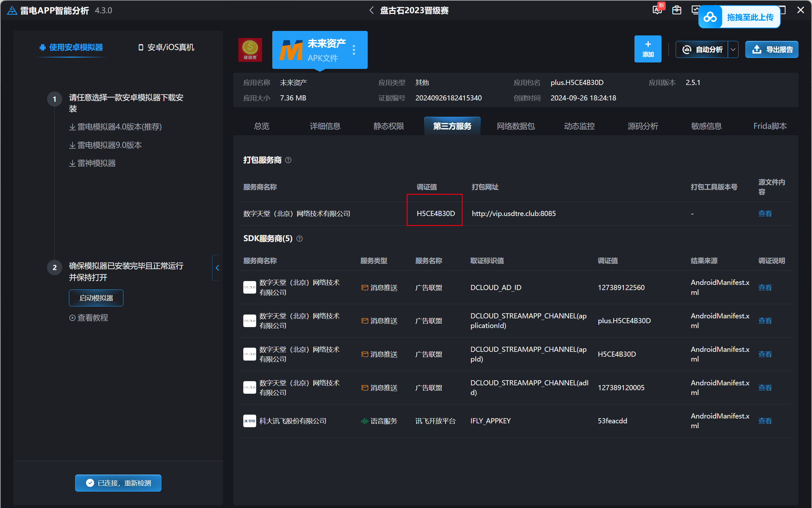Click the 拖拽至此上传 upload widget
This screenshot has width=812, height=508.
pyautogui.click(x=739, y=17)
